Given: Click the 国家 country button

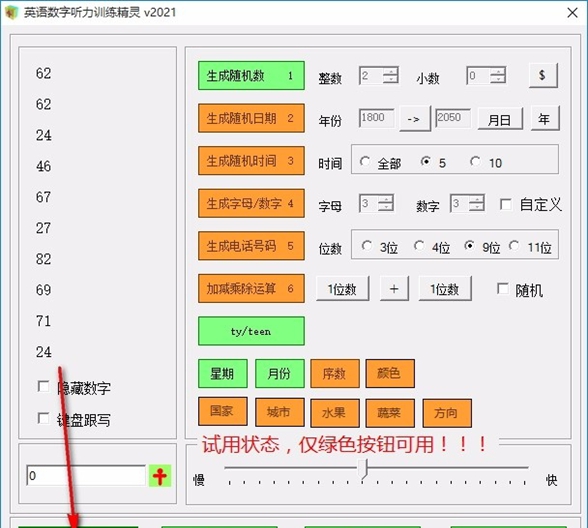Looking at the screenshot, I should click(223, 412).
